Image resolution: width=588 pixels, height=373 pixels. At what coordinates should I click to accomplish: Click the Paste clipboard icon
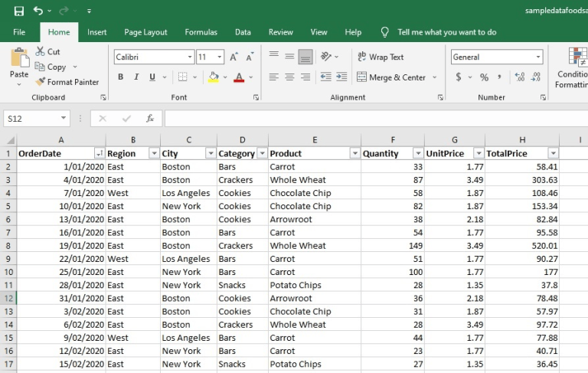click(19, 58)
